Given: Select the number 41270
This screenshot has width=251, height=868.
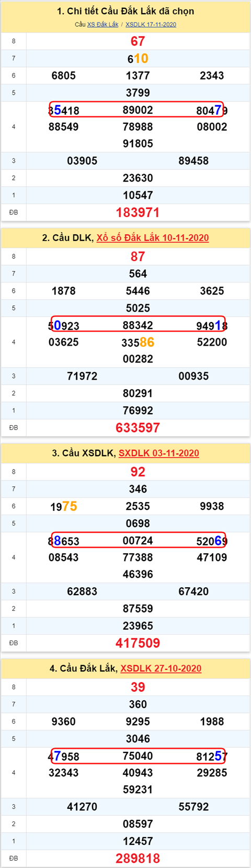Looking at the screenshot, I should click(82, 807).
